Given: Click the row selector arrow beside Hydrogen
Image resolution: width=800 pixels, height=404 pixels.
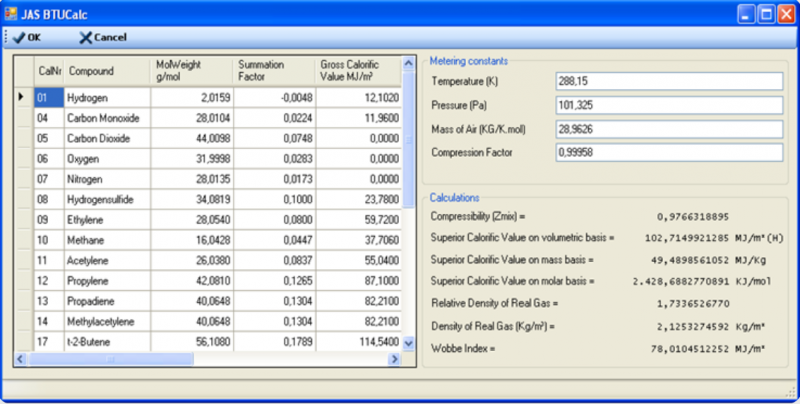Looking at the screenshot, I should tap(23, 97).
